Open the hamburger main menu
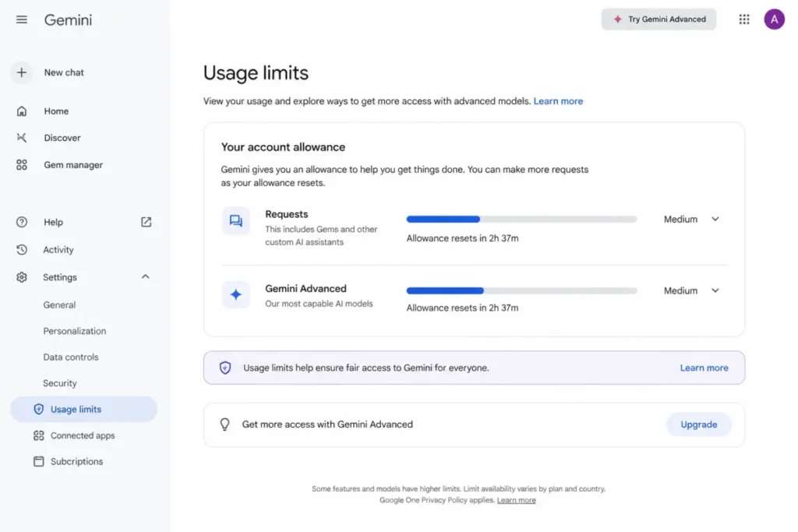This screenshot has width=798, height=532. point(21,19)
